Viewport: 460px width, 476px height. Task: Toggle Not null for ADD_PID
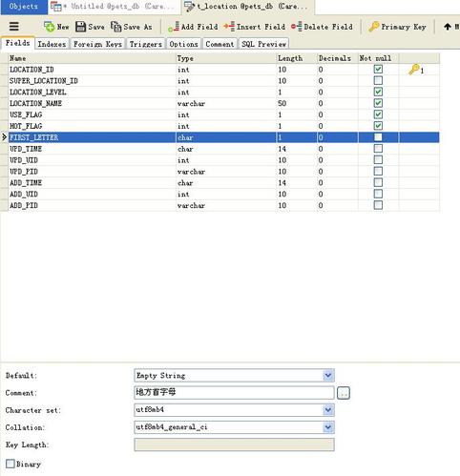tap(378, 205)
